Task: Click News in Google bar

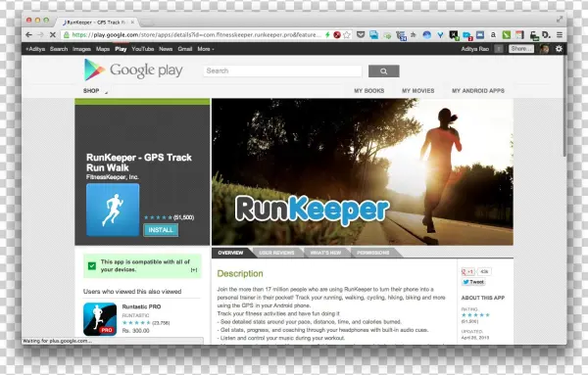Action: pos(166,49)
